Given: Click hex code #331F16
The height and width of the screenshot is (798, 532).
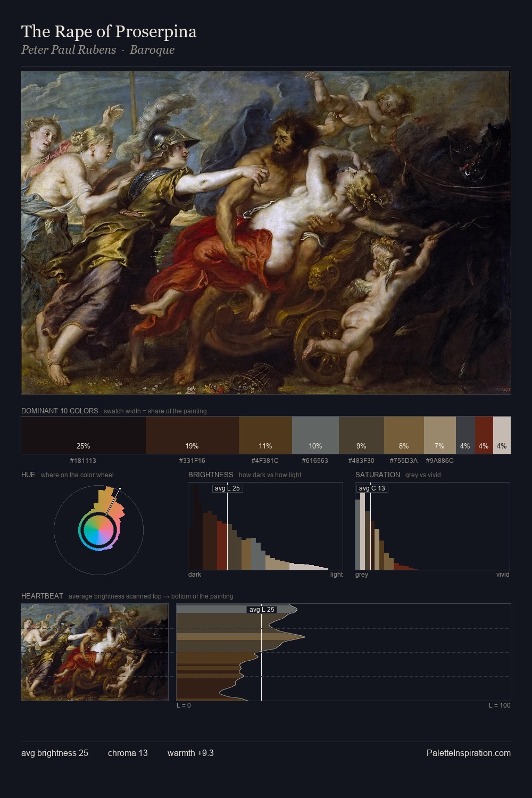Looking at the screenshot, I should click(192, 461).
